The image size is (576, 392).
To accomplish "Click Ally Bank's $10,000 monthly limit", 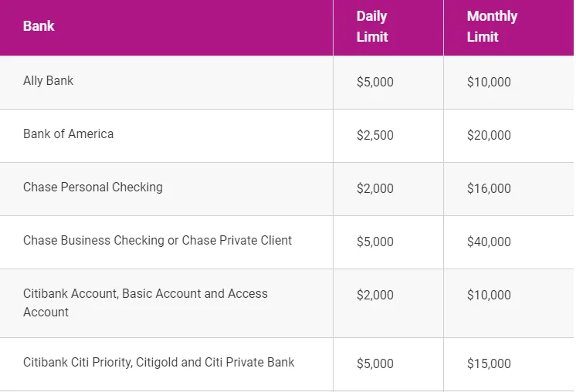I will click(489, 82).
